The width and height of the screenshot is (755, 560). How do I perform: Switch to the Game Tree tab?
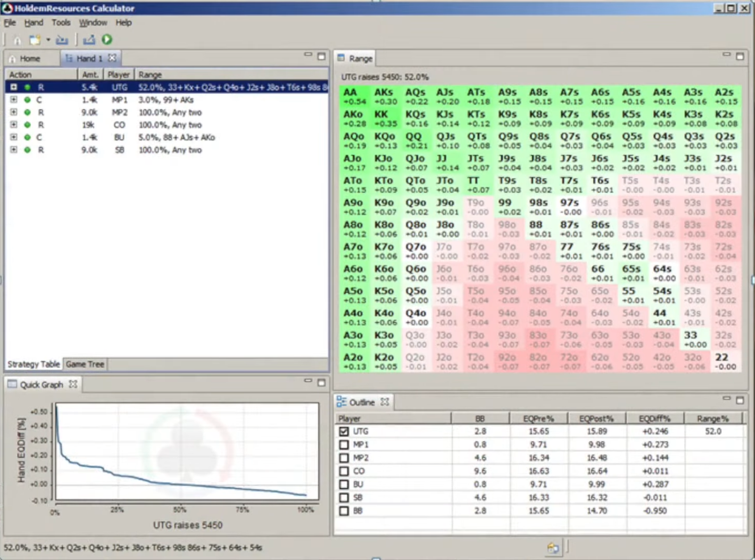(x=85, y=364)
